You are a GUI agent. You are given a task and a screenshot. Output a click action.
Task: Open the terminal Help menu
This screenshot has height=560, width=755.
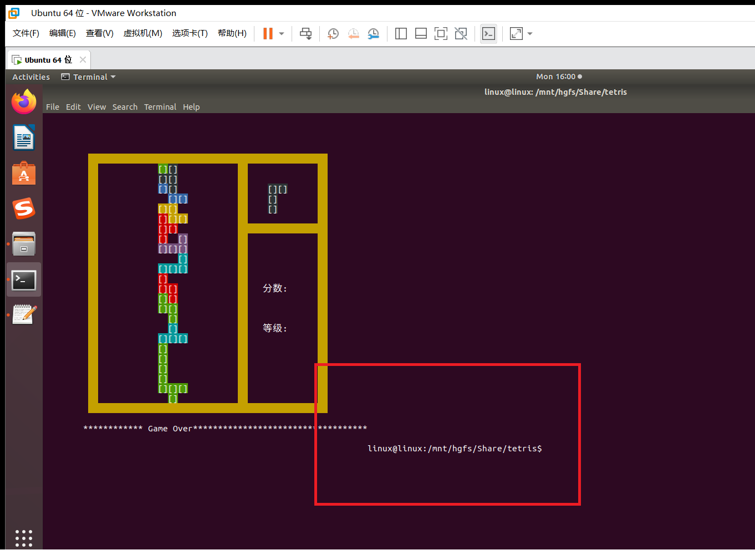click(191, 107)
